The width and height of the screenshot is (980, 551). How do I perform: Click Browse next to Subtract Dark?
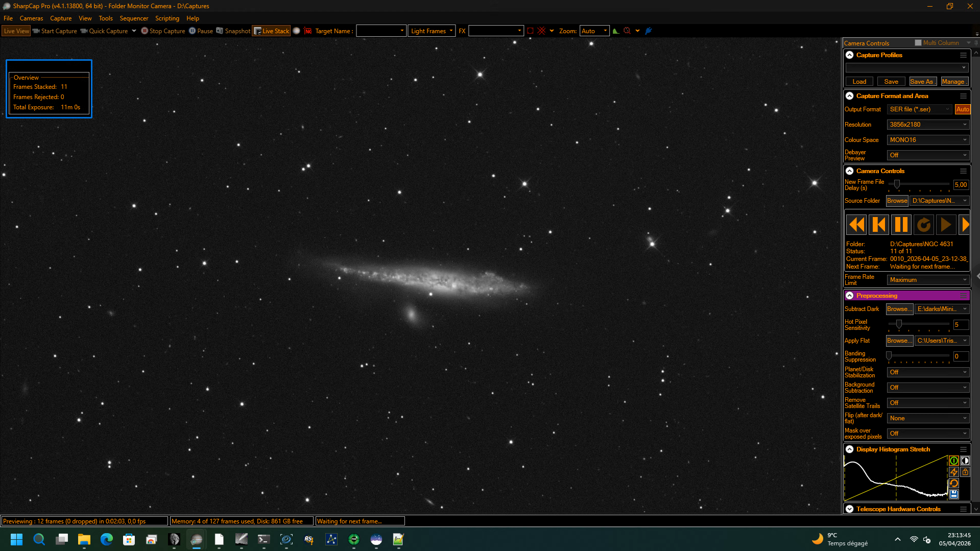899,309
